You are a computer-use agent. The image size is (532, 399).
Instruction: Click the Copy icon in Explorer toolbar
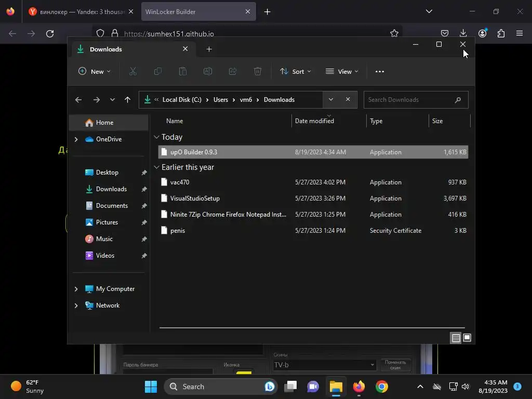click(158, 71)
